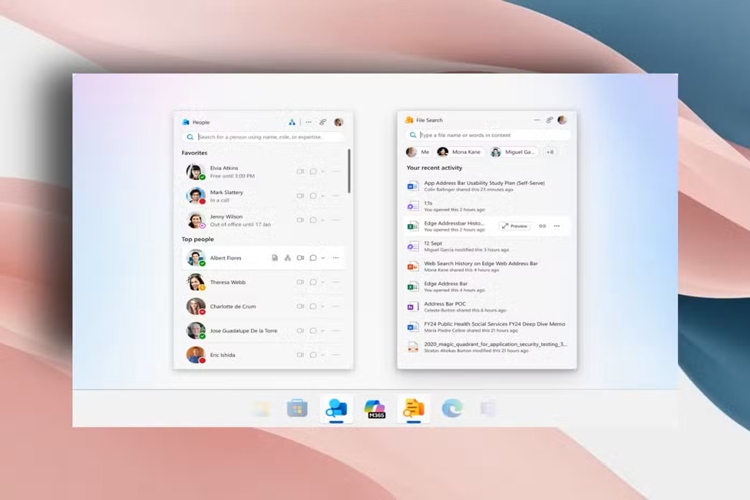Open File Search more options menu

537,120
